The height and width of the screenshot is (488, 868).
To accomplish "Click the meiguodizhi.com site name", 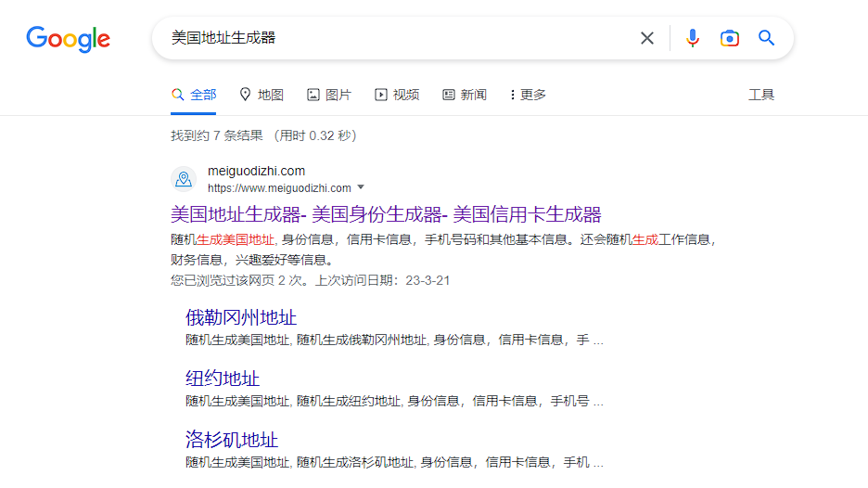I will click(256, 171).
